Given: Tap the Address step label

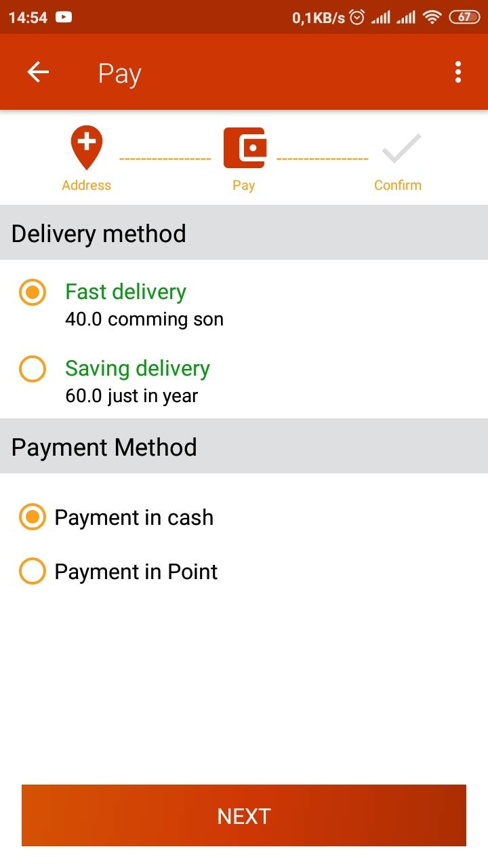Looking at the screenshot, I should click(x=86, y=185).
